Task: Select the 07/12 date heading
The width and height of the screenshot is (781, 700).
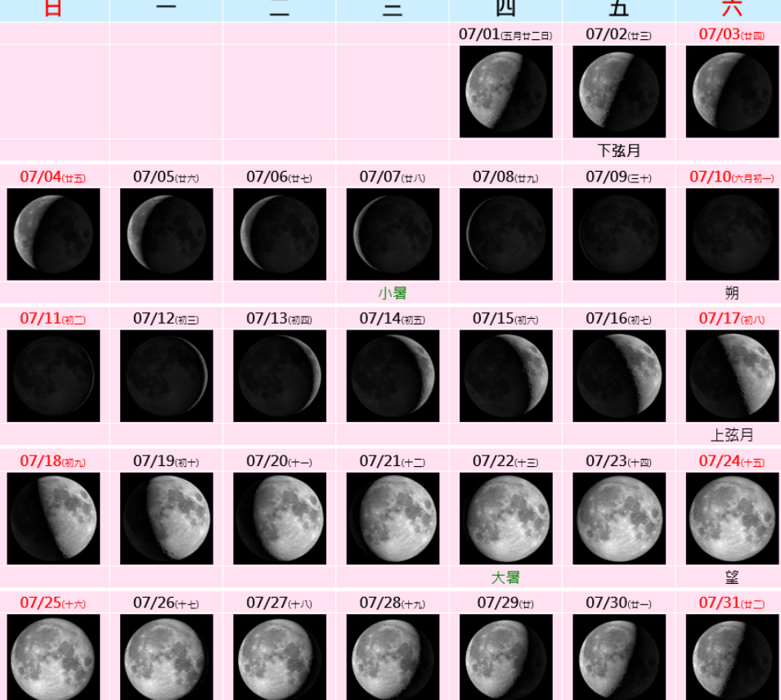Action: click(166, 318)
